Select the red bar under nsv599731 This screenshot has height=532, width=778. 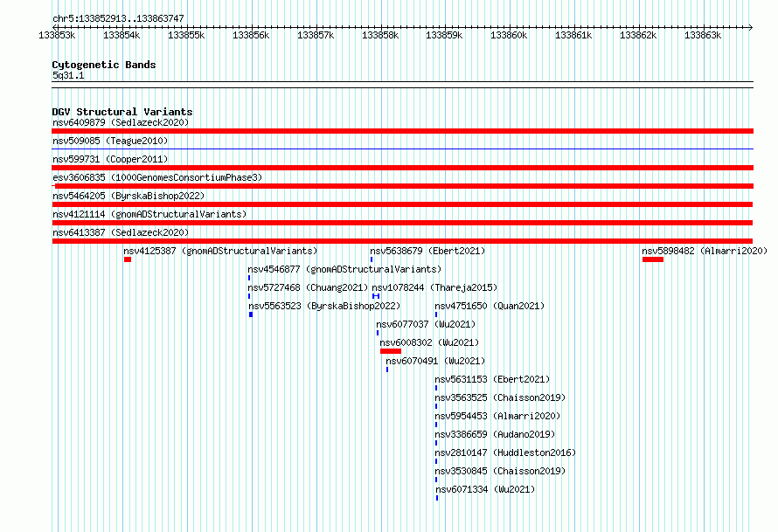pos(402,168)
